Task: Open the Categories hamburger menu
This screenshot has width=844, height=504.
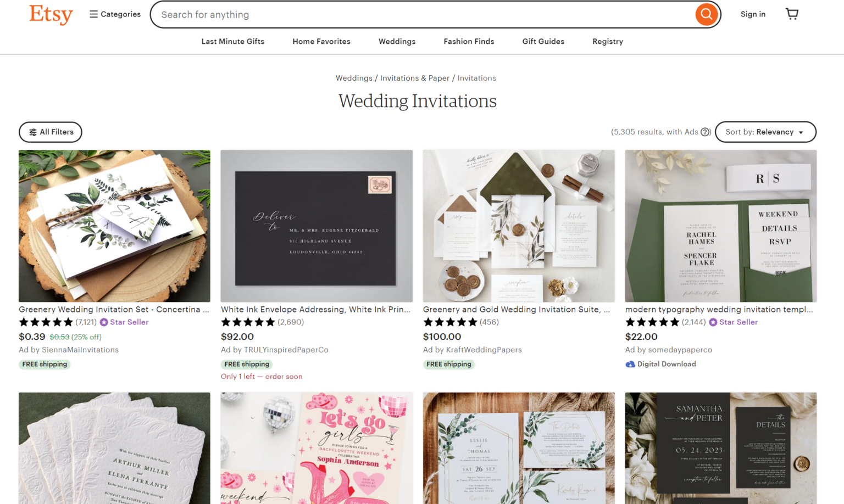Action: coord(114,14)
